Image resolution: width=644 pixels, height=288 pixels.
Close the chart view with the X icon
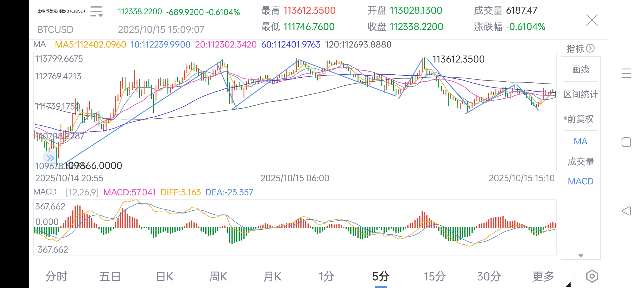[592, 20]
